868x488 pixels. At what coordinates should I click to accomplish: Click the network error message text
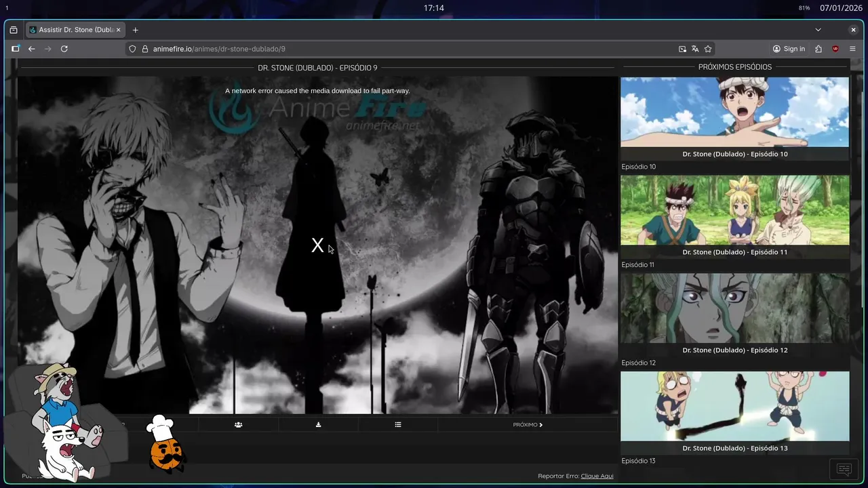[x=317, y=91]
